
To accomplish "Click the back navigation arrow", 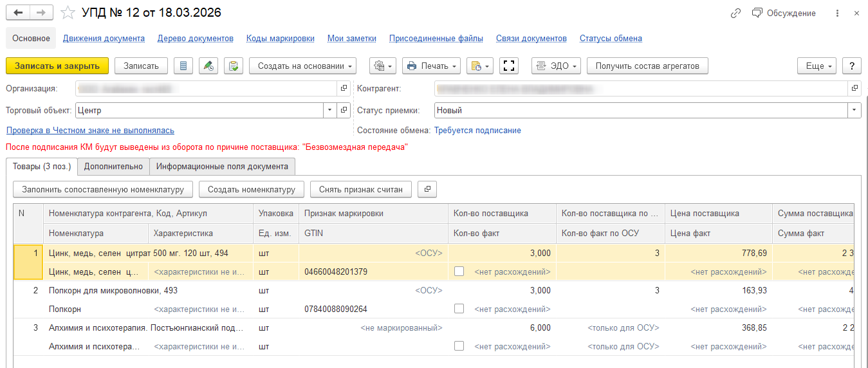I will coord(18,13).
